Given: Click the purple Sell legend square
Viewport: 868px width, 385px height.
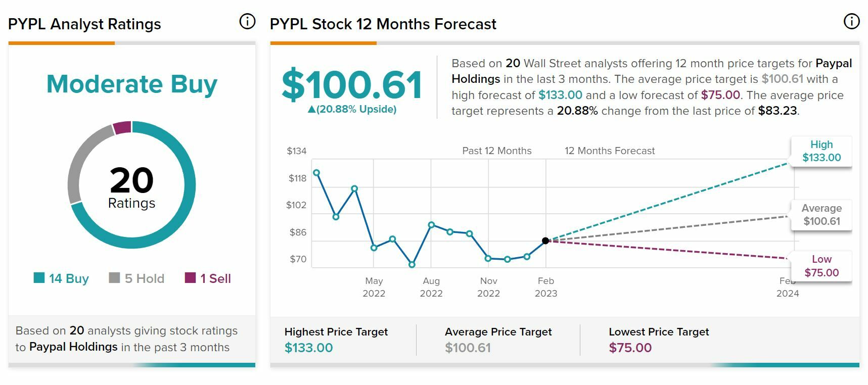Looking at the screenshot, I should point(190,278).
